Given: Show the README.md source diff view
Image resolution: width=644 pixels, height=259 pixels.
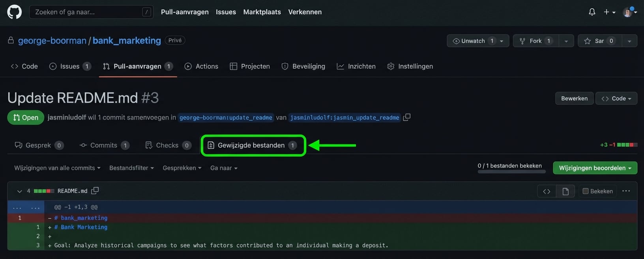Looking at the screenshot, I should pos(547,191).
